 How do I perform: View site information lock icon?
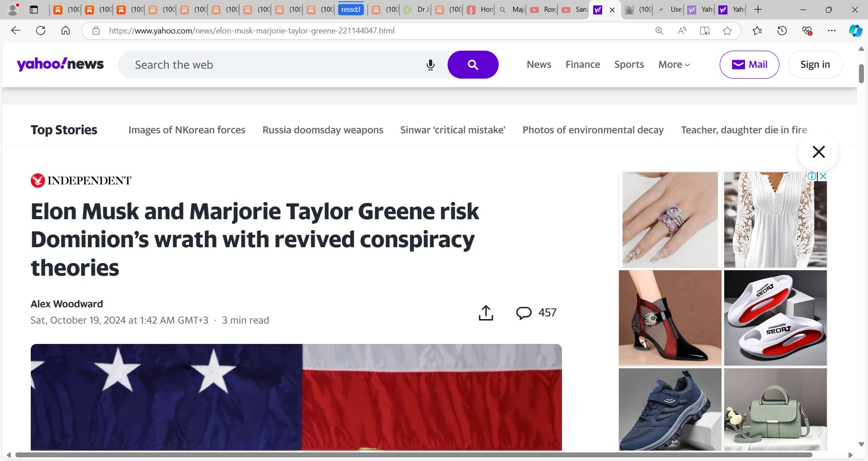[96, 31]
